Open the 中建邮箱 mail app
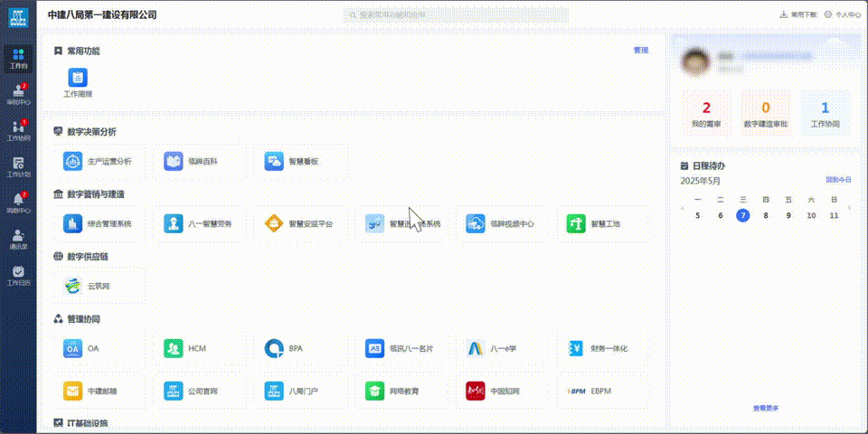The width and height of the screenshot is (868, 434). pos(99,392)
